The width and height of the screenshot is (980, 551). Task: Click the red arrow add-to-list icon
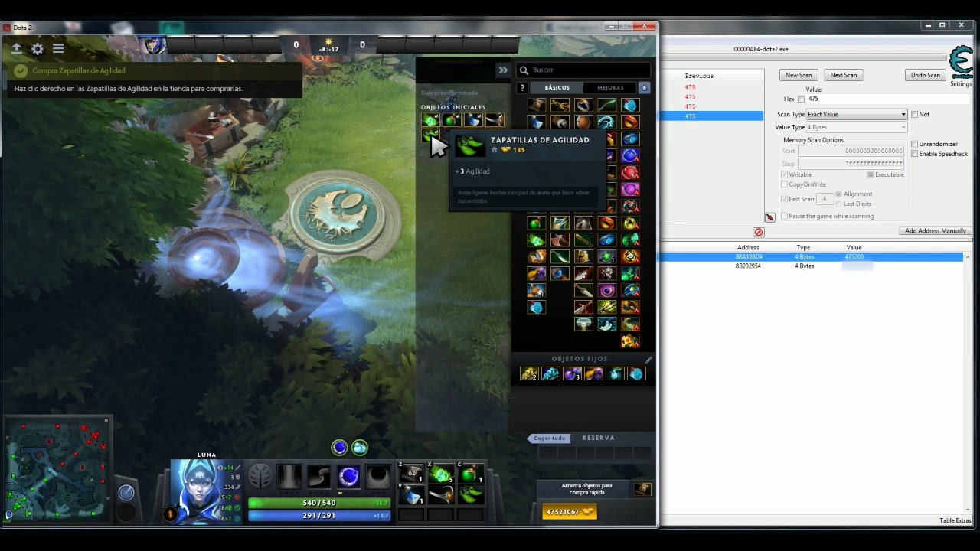(x=769, y=217)
